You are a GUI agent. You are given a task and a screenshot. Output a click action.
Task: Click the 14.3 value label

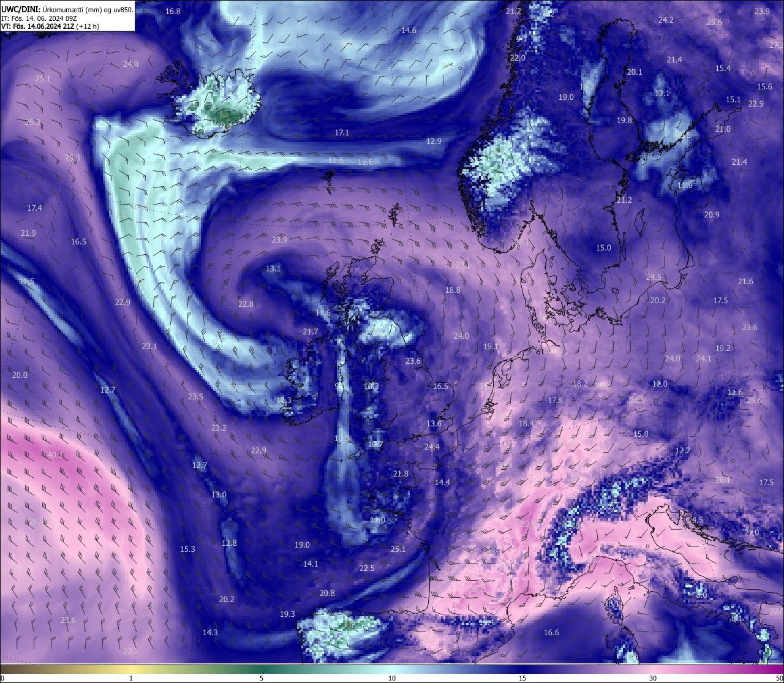tap(210, 632)
